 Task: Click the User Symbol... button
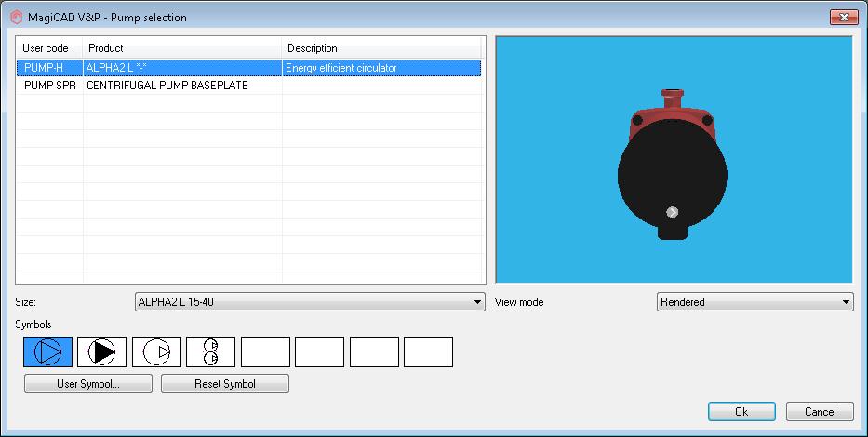pos(88,384)
